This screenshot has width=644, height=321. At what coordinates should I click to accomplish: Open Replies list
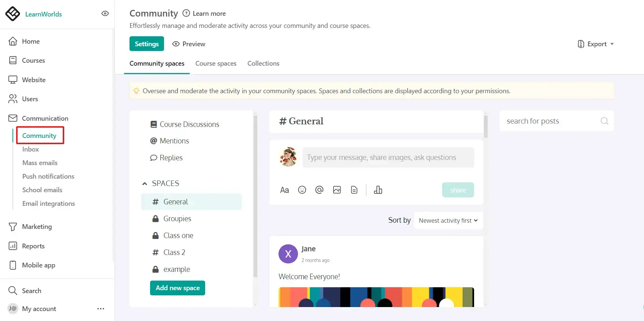(x=166, y=158)
